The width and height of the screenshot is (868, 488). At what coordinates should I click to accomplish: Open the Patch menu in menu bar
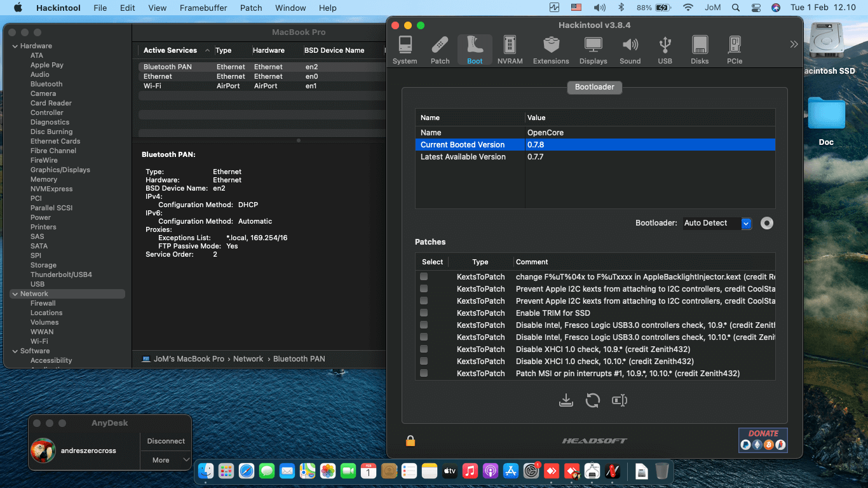[x=251, y=8]
